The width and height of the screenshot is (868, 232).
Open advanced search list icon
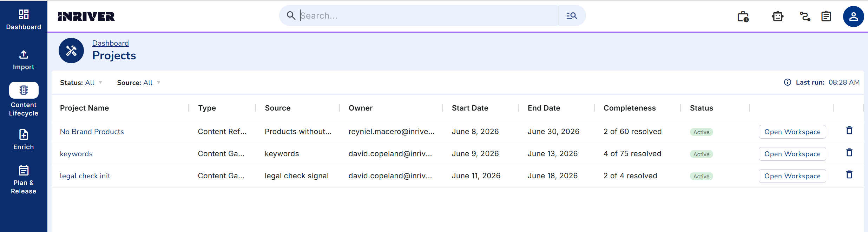point(572,15)
